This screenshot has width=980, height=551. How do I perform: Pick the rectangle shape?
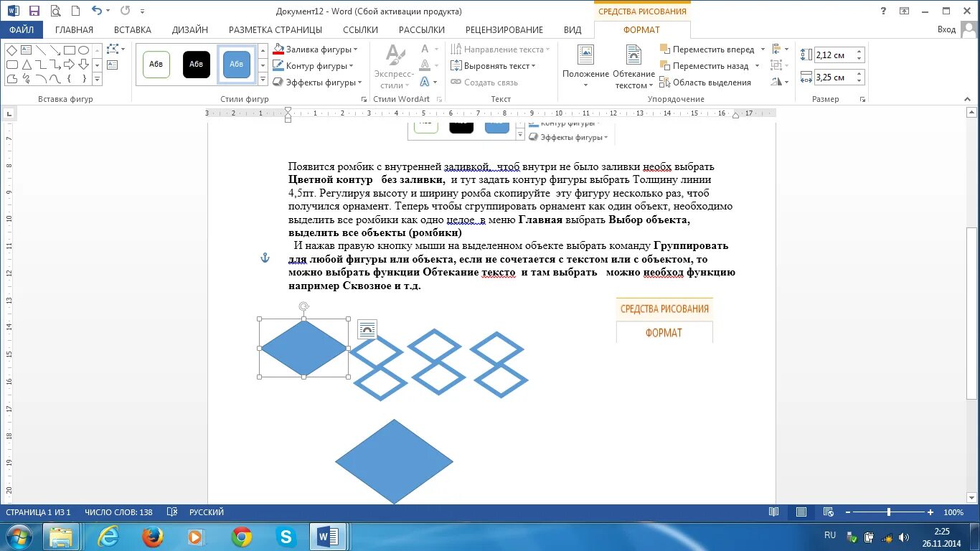[70, 50]
